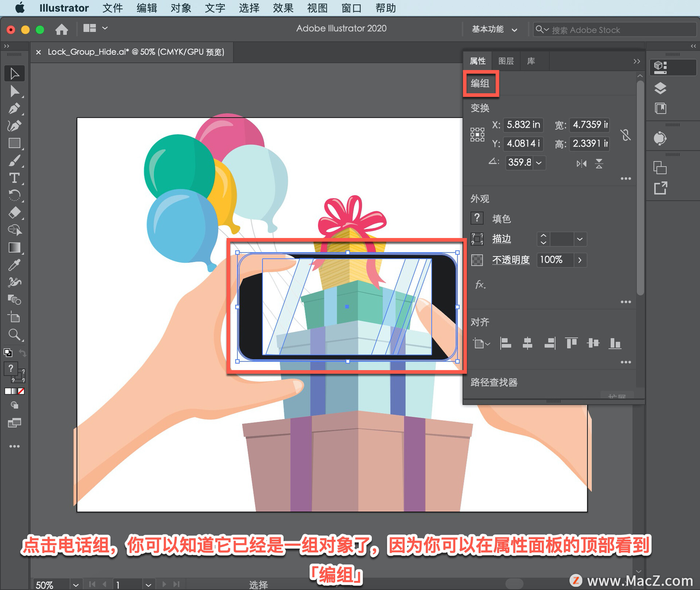The width and height of the screenshot is (700, 590).
Task: Collapse the properties panel group
Action: pyautogui.click(x=637, y=61)
